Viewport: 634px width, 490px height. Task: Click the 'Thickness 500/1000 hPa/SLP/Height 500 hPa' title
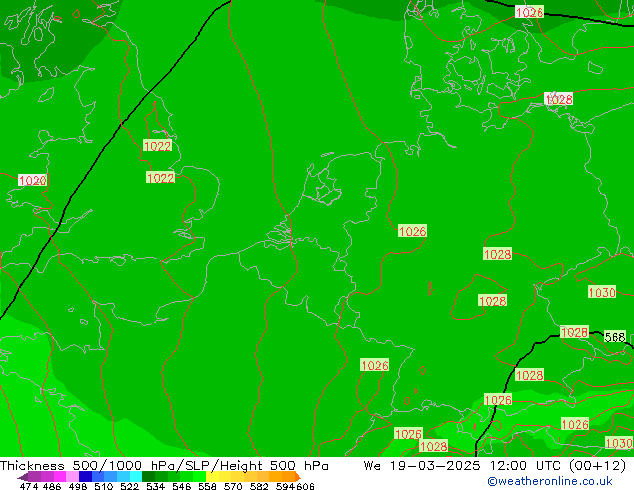(164, 466)
